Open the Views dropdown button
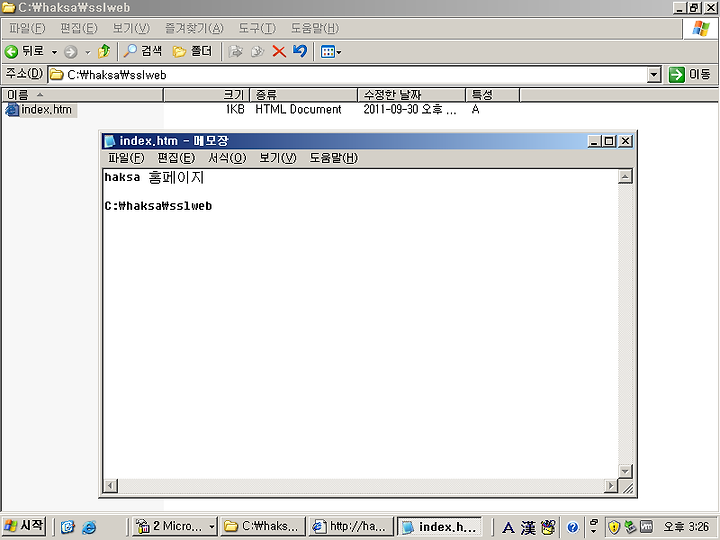 tap(331, 52)
